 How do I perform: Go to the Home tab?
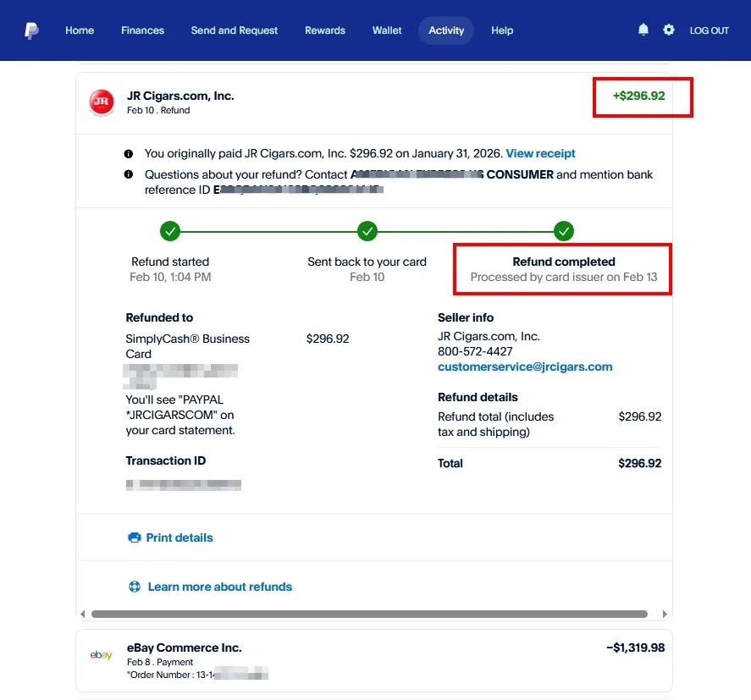click(80, 30)
